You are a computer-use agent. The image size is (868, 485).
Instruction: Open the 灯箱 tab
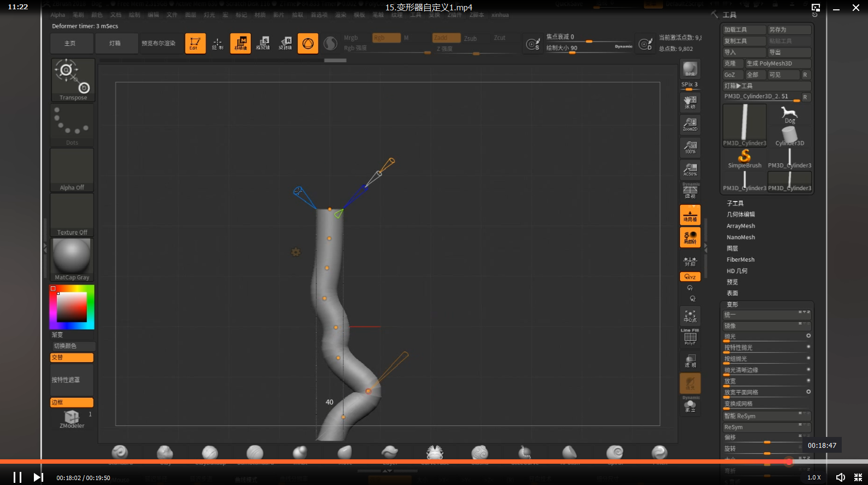point(115,43)
